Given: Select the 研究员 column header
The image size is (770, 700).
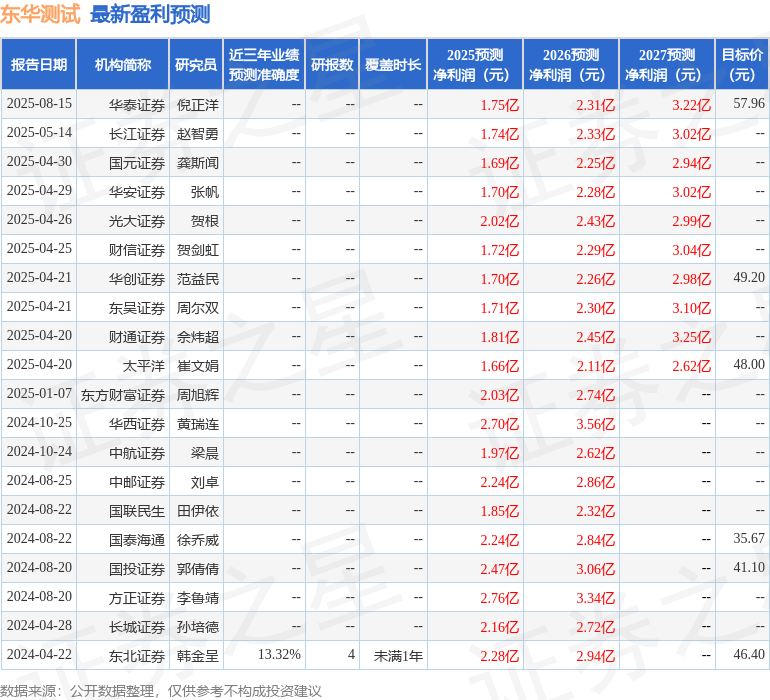Looking at the screenshot, I should 195,65.
